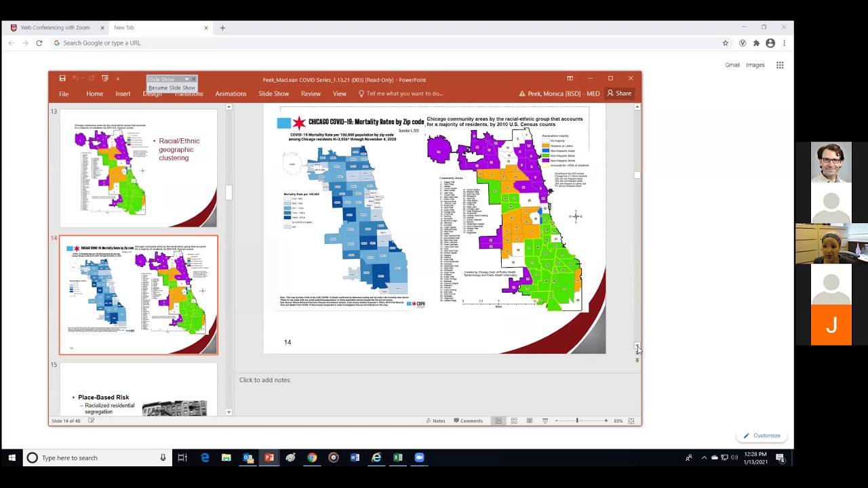Click thumbnail pane scroll down arrow

[x=229, y=412]
